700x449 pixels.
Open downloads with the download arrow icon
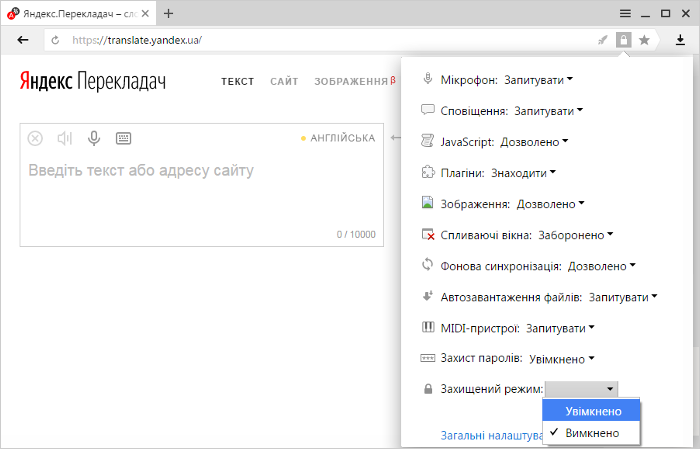(x=680, y=40)
